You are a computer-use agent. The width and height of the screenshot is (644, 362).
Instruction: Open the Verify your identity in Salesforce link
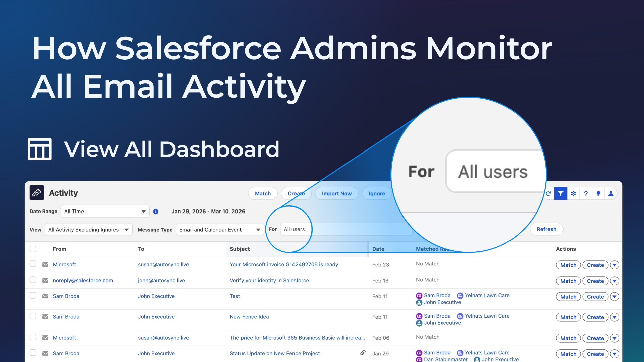(269, 280)
